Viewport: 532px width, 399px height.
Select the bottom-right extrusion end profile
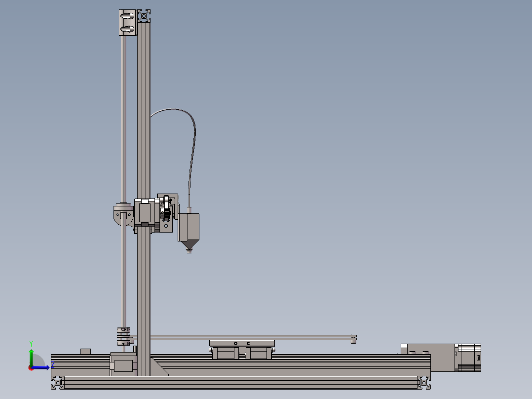pos(424,383)
